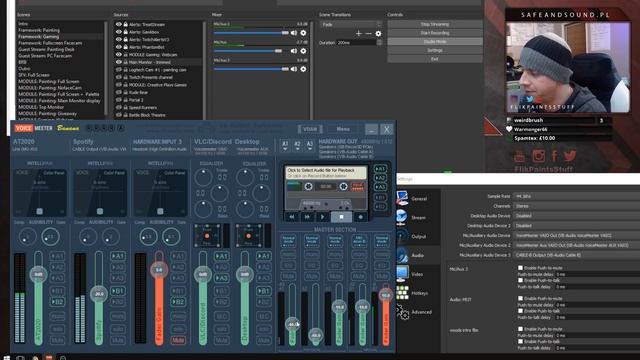The image size is (640, 360).
Task: Select the BRB scene in OBS
Action: pos(22,62)
